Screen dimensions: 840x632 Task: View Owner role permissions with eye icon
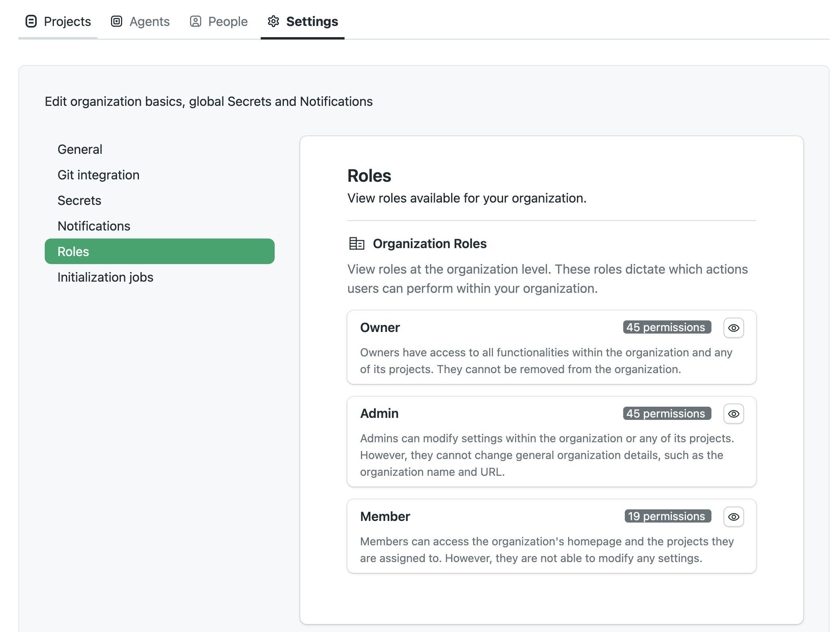[x=734, y=328]
